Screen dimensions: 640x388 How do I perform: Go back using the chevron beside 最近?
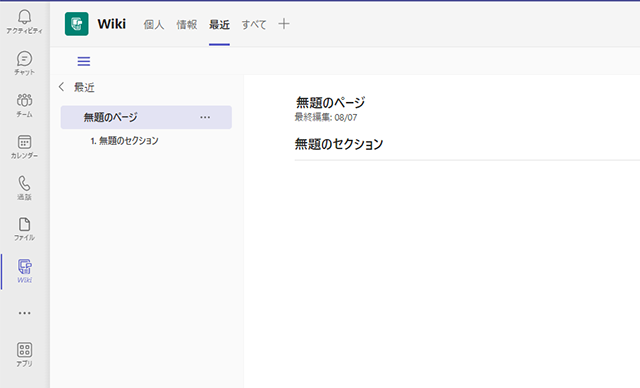(x=62, y=87)
